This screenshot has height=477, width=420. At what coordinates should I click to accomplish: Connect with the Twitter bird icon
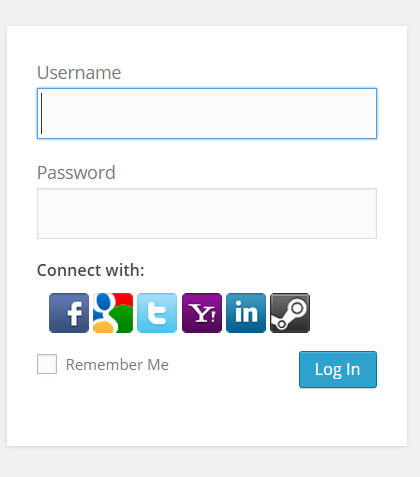157,313
